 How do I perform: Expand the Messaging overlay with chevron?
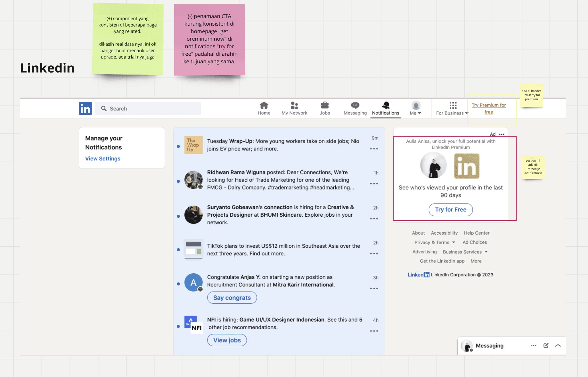click(558, 346)
